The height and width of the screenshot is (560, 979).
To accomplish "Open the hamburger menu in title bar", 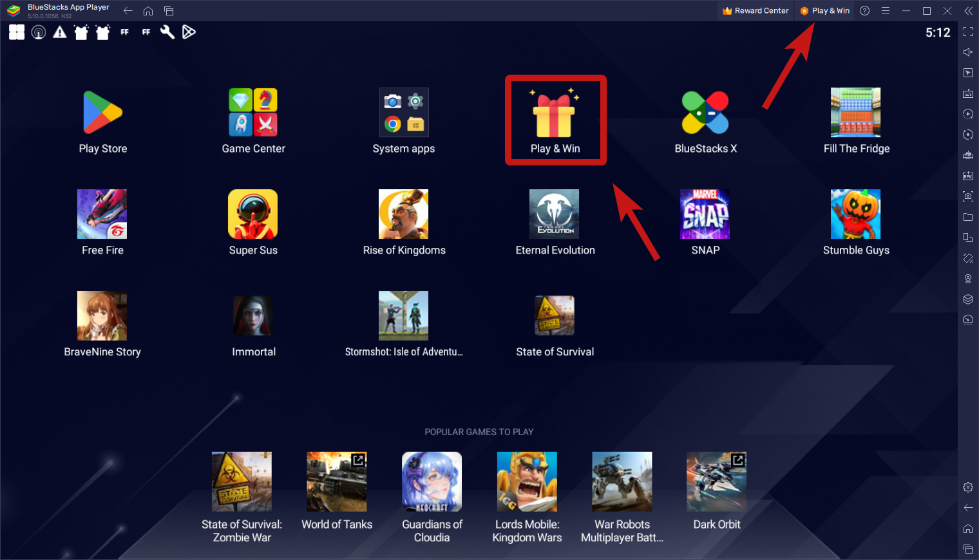I will pos(886,11).
